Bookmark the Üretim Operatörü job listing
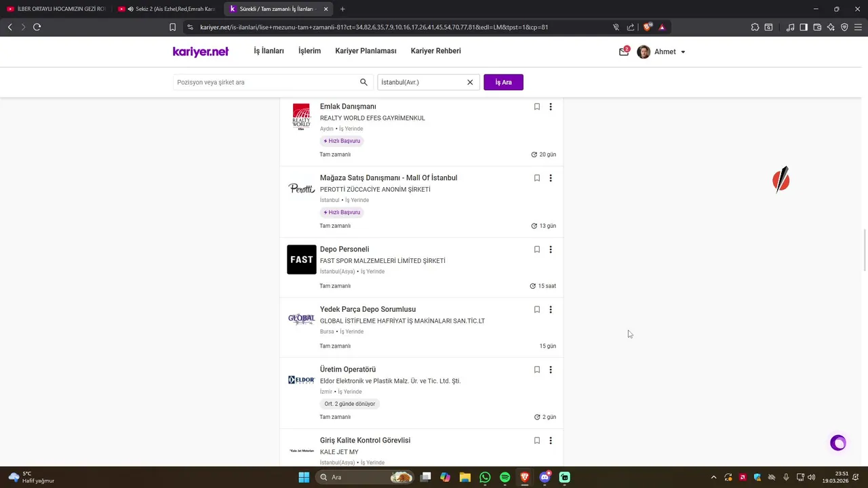This screenshot has width=868, height=488. [536, 369]
